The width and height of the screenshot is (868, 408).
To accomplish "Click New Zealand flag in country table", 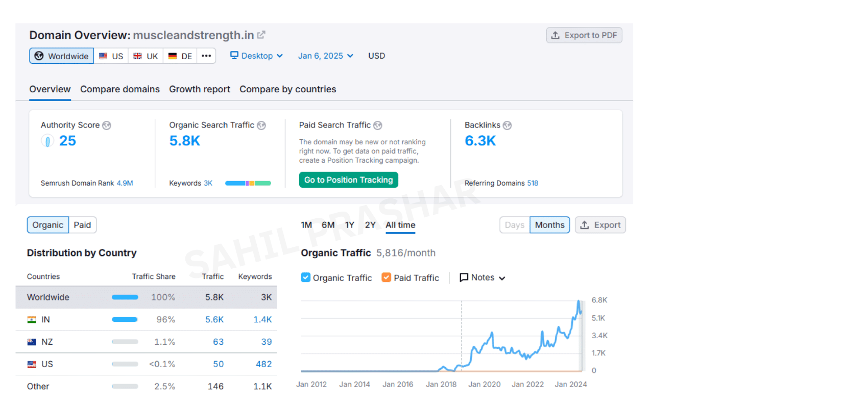I will point(32,342).
